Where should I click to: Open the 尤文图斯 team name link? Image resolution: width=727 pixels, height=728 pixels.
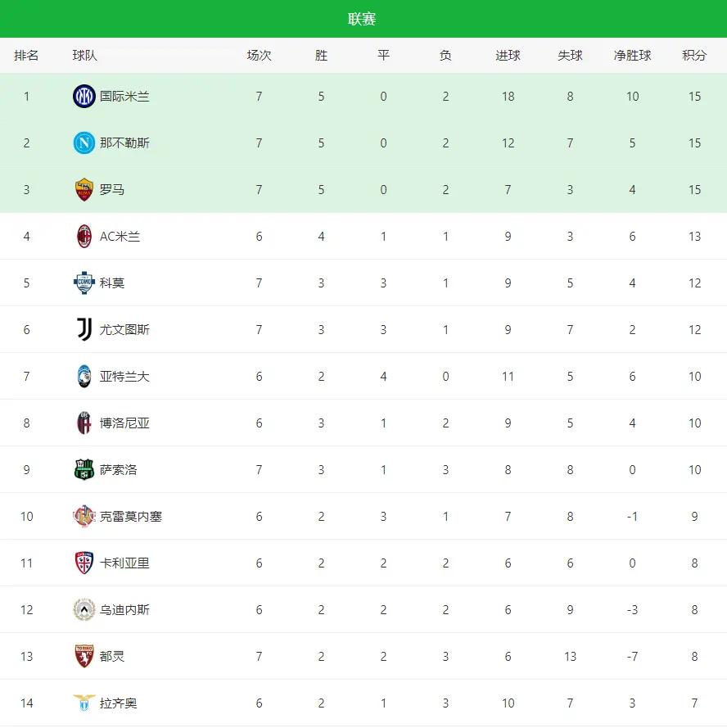pyautogui.click(x=124, y=330)
